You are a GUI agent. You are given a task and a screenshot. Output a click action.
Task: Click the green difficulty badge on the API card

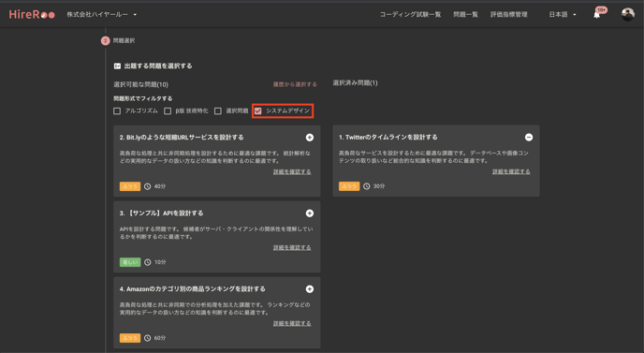point(130,262)
